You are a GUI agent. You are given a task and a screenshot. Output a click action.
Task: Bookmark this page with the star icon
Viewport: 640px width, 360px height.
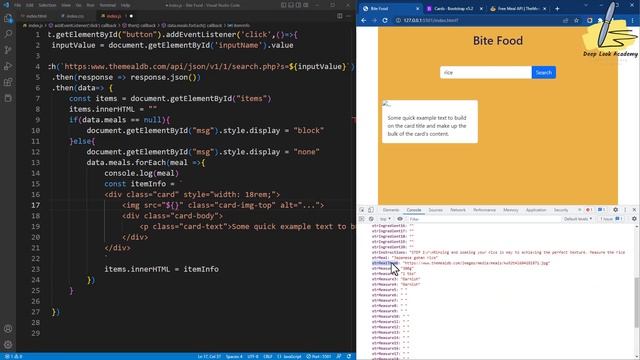pos(576,20)
